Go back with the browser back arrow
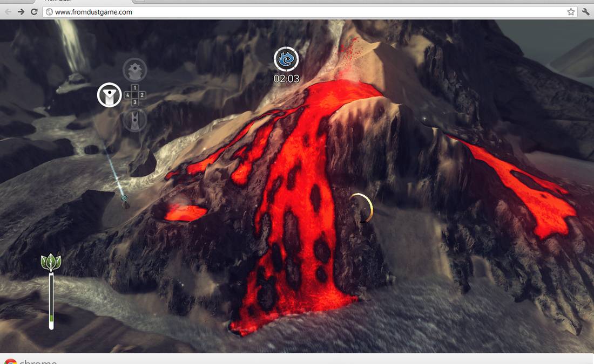Viewport: 594px width, 364px height. [x=8, y=12]
